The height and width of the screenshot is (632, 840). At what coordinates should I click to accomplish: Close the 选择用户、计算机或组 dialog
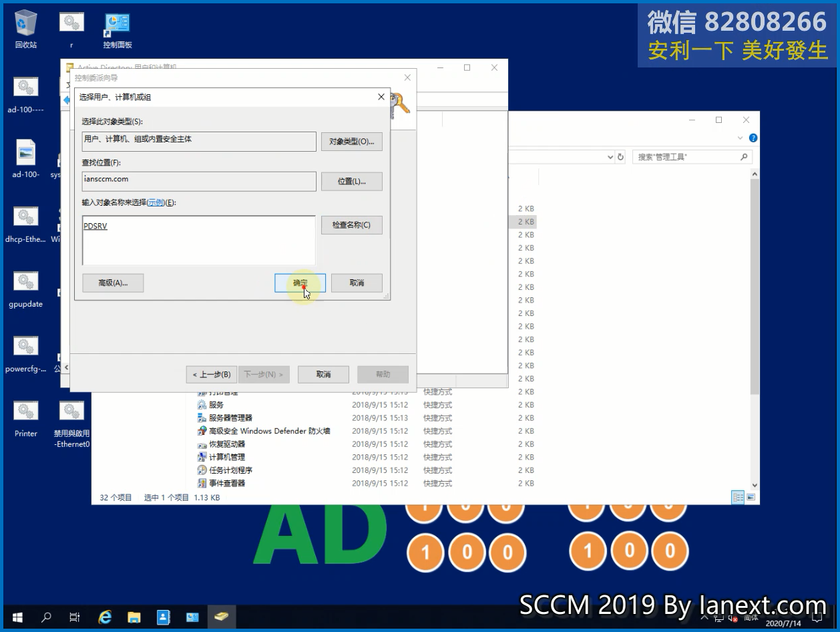(381, 97)
